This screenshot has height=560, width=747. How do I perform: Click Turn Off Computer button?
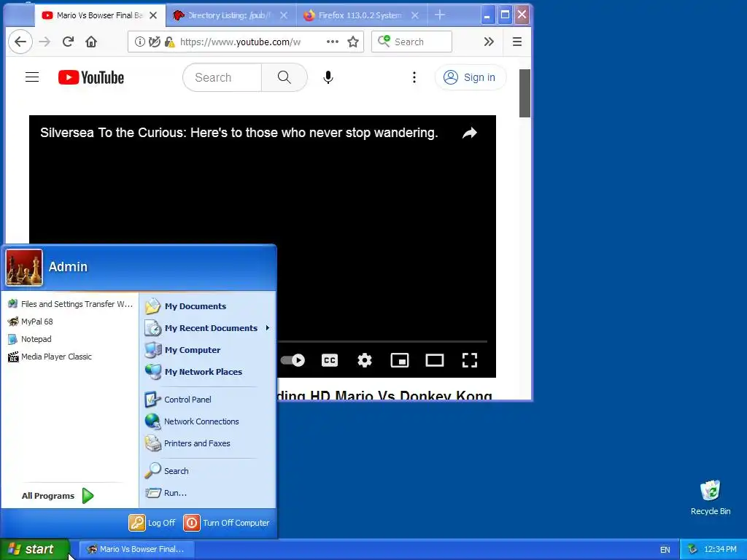point(227,523)
